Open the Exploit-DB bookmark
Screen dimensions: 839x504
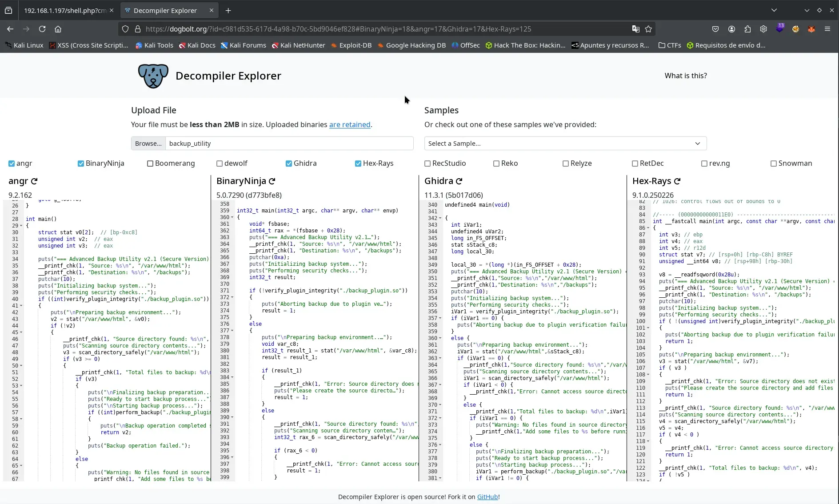pos(351,45)
